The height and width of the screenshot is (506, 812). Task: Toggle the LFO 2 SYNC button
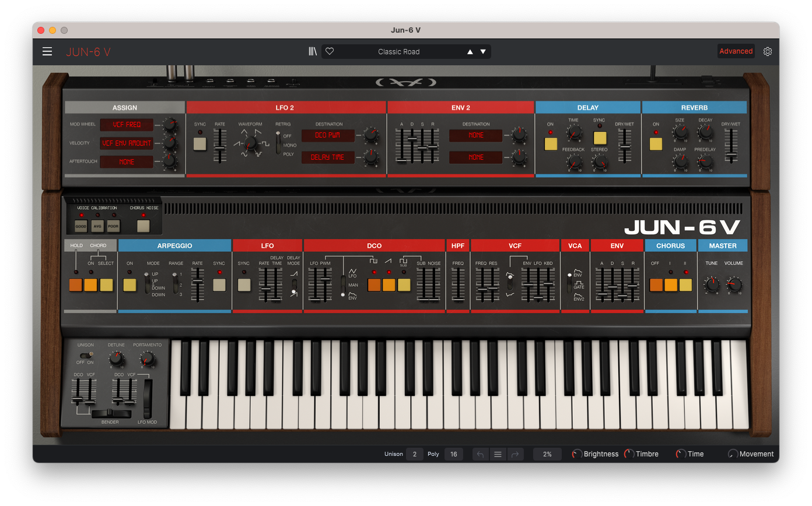[x=200, y=144]
